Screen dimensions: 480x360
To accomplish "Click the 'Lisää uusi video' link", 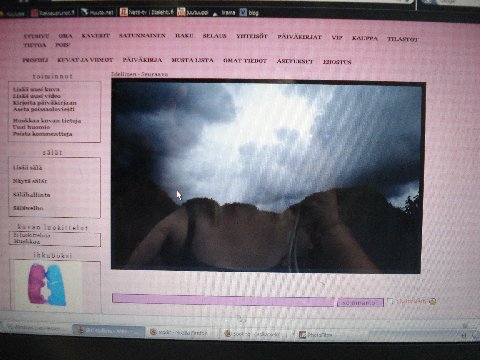I will point(37,96).
